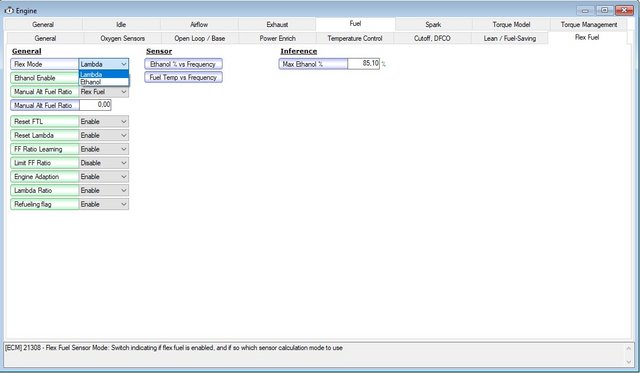
Task: Go to the Exhaust tab
Action: [277, 24]
